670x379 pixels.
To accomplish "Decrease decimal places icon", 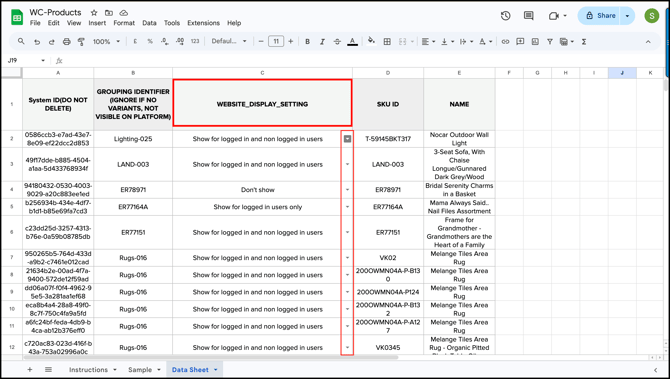I will (165, 41).
